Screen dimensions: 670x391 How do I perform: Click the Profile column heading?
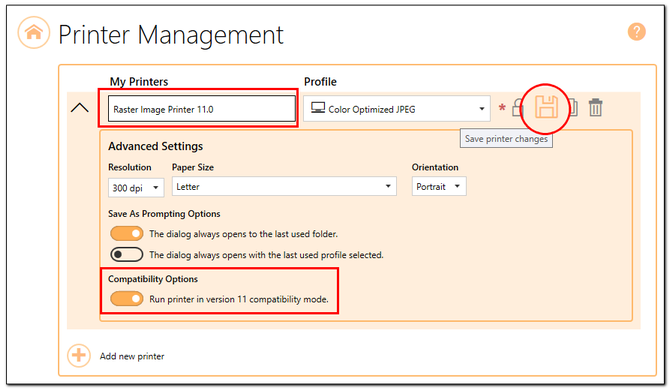320,82
